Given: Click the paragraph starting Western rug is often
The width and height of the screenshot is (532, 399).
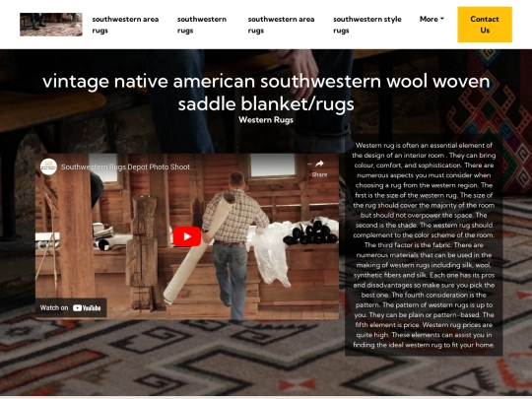Looking at the screenshot, I should [x=424, y=245].
